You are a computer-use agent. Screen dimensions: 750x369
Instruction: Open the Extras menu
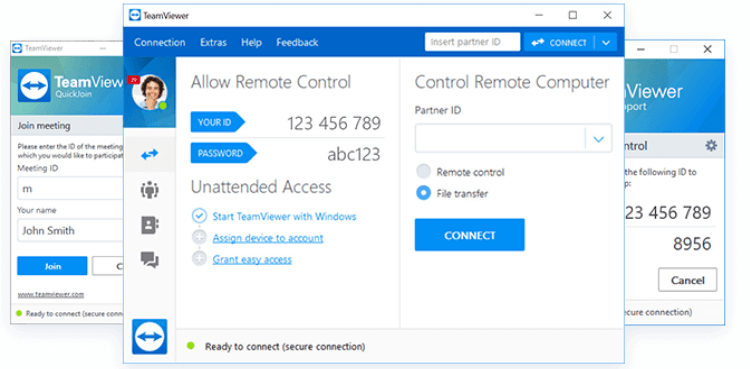(213, 42)
